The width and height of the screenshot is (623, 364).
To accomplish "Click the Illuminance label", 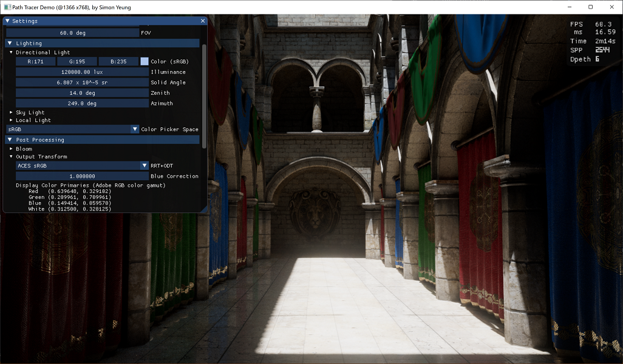I will [x=168, y=72].
